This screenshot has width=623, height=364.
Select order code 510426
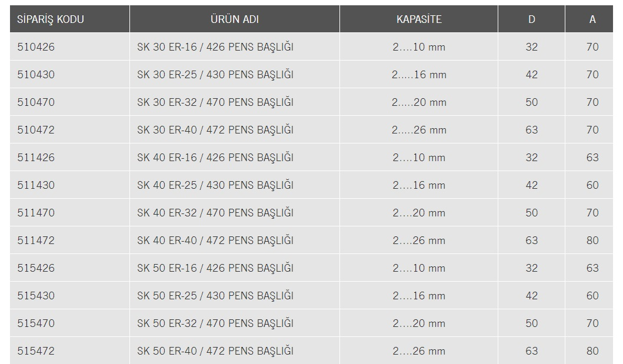[36, 47]
